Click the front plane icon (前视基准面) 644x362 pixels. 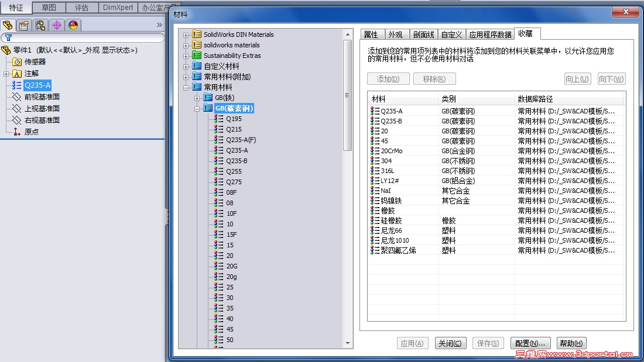[17, 97]
